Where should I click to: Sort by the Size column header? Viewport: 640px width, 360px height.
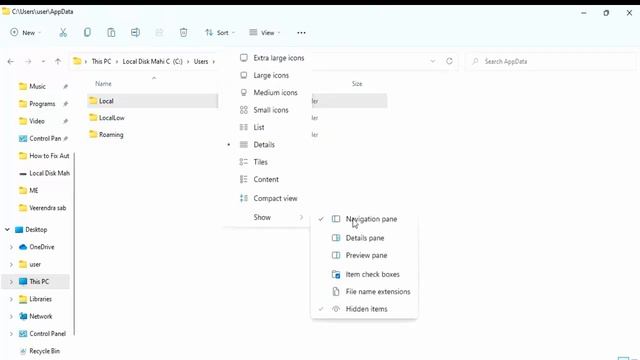357,84
